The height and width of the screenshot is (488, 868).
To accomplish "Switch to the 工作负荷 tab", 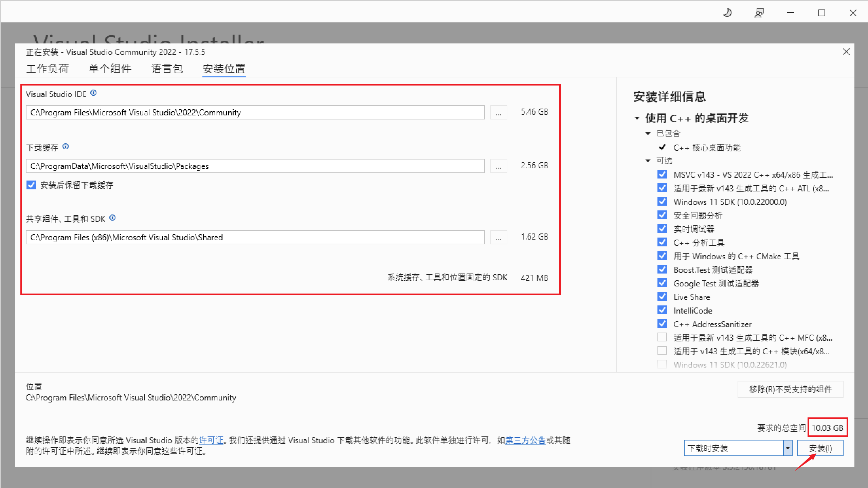I will tap(48, 69).
